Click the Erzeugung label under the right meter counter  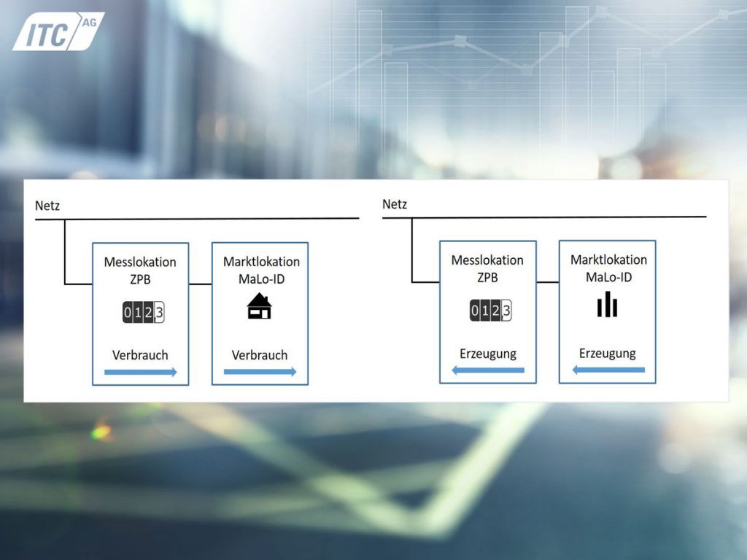488,354
